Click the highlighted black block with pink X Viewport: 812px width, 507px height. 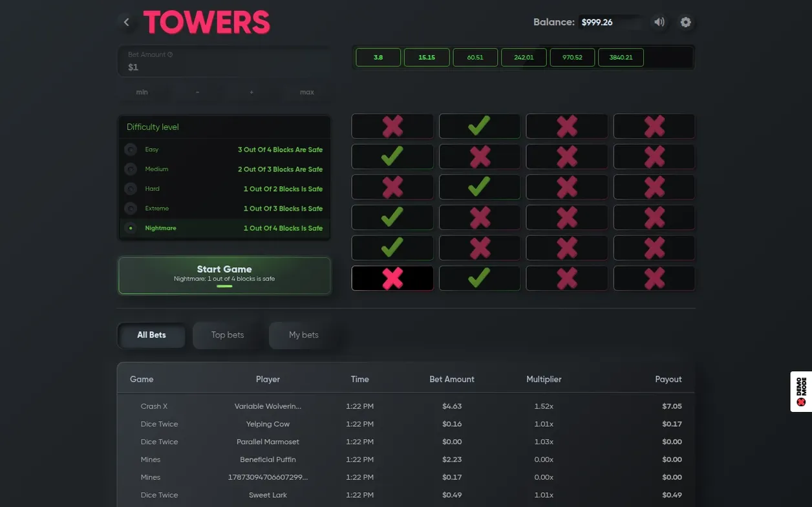[x=392, y=278]
